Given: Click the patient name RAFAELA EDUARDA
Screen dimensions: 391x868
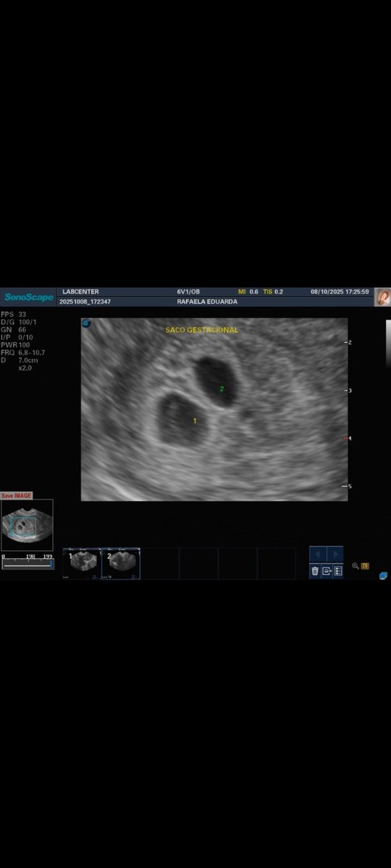Looking at the screenshot, I should tap(207, 302).
